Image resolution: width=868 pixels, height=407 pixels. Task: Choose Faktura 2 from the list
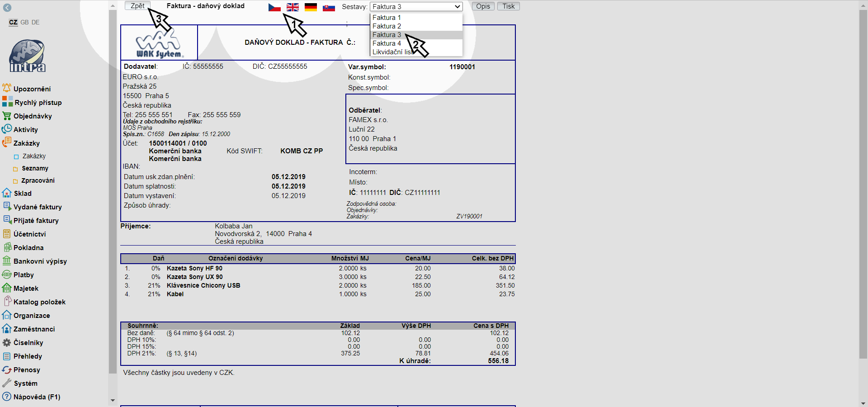coord(416,26)
